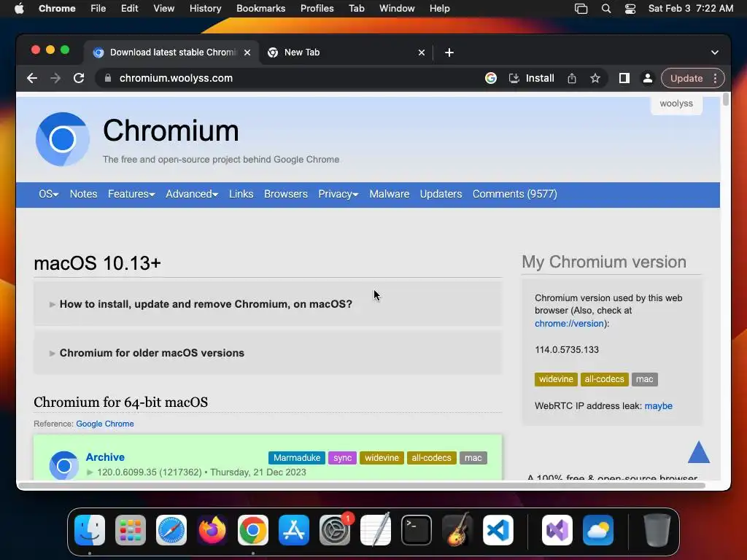
Task: Open the Bookmarks menu
Action: click(260, 9)
